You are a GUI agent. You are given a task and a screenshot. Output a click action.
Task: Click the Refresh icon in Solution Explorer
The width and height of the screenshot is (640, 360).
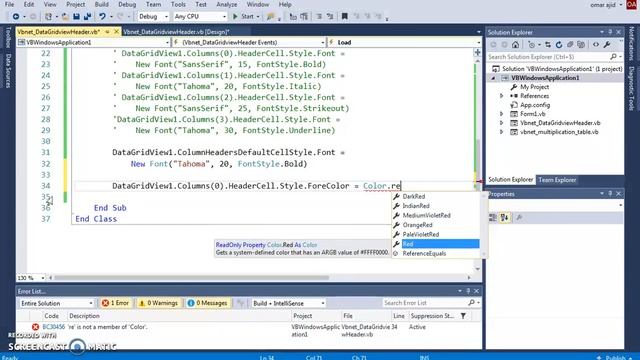pos(559,44)
